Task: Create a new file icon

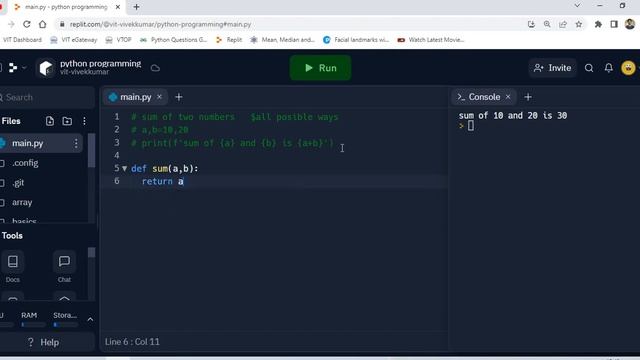Action: 49,121
